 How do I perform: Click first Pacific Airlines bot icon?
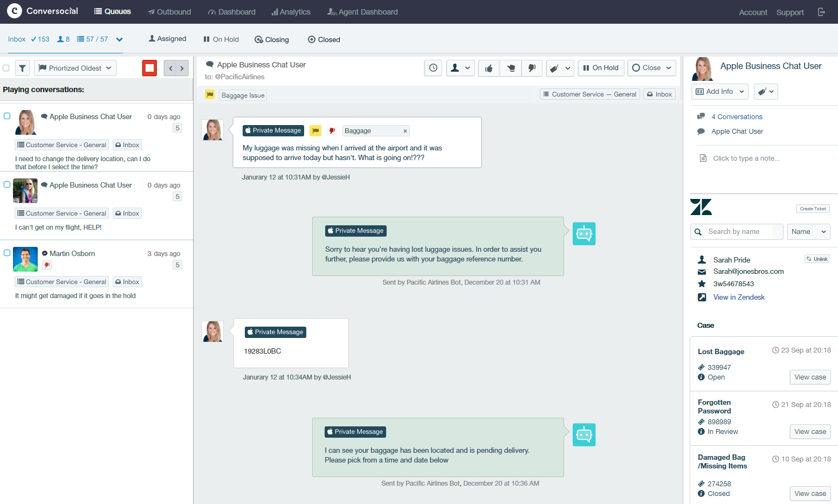pos(584,234)
